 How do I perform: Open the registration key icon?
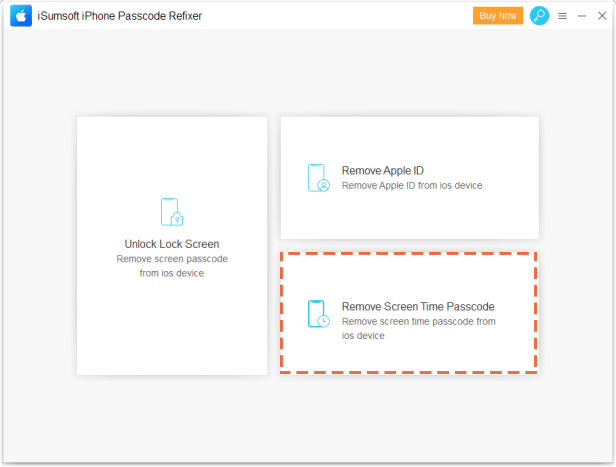[x=539, y=16]
